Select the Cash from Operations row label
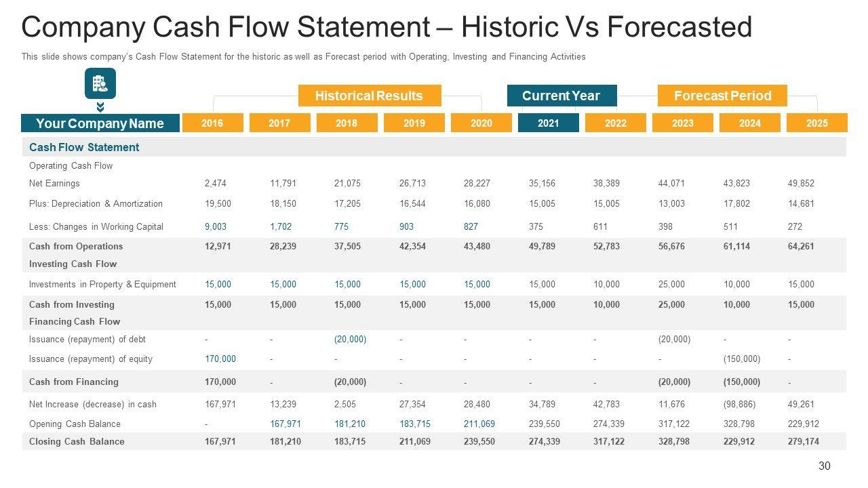868x488 pixels. click(x=76, y=246)
